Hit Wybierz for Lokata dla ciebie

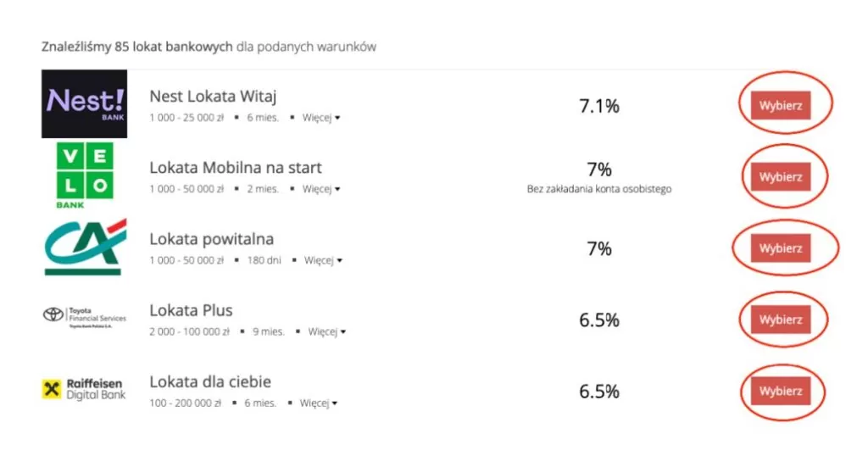[780, 392]
